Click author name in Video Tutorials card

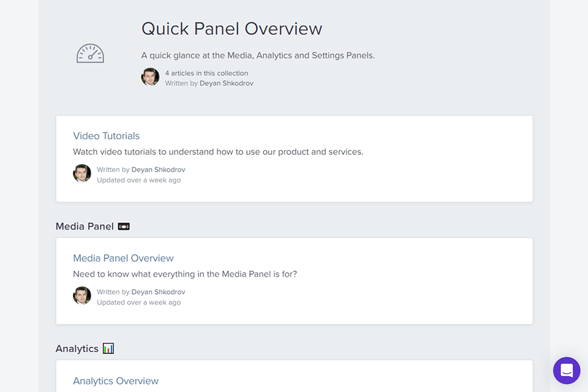(158, 170)
